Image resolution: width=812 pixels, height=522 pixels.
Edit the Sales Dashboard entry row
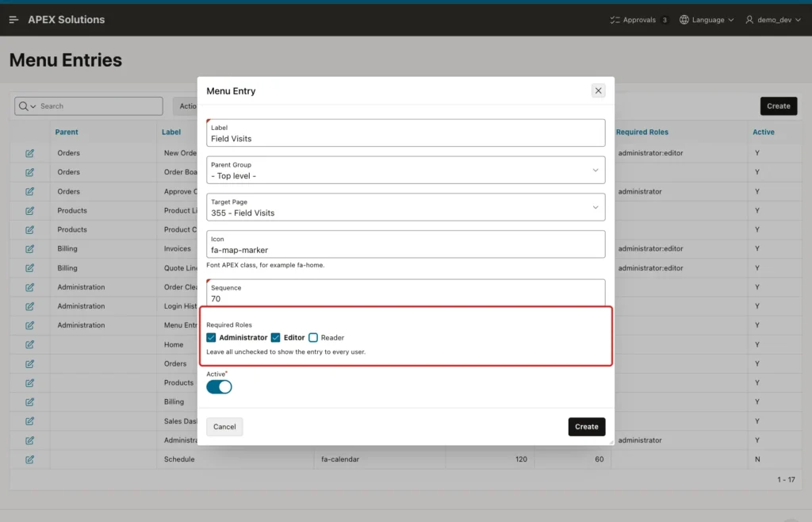29,421
